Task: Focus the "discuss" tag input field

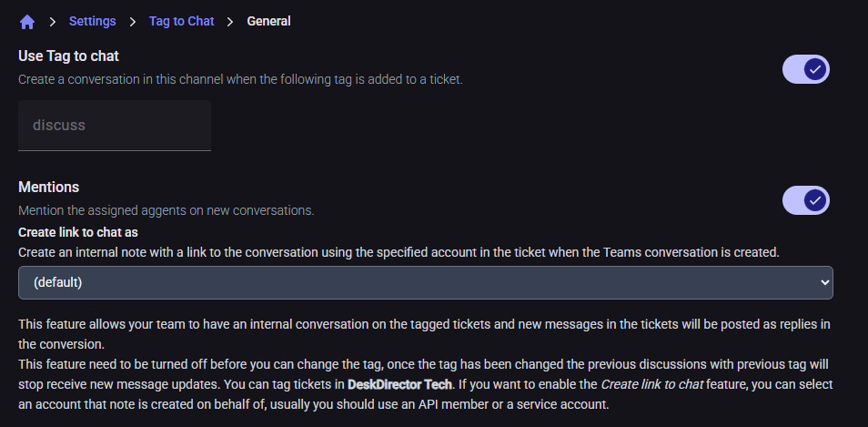Action: click(115, 126)
